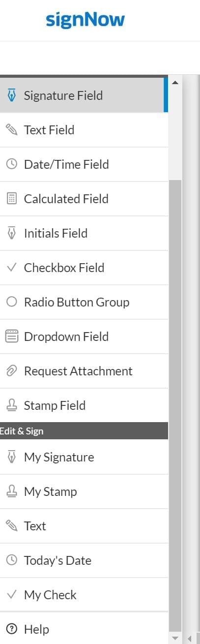Click the Stamp Field stamp icon
Viewport: 200px width, 644px height.
point(11,405)
